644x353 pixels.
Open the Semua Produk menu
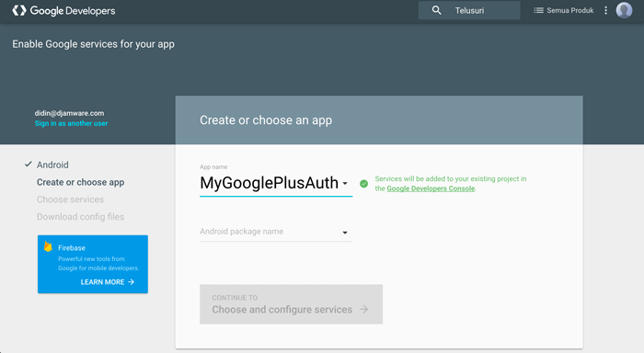pos(563,10)
